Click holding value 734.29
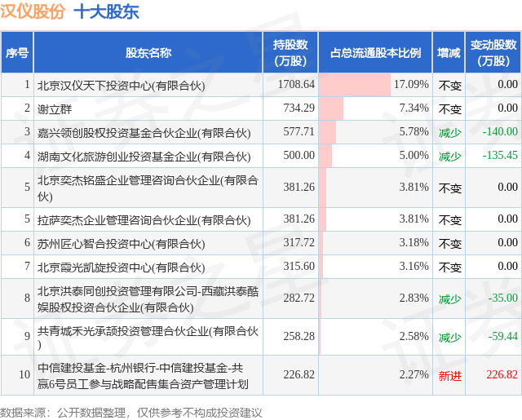This screenshot has width=522, height=420. coord(299,108)
